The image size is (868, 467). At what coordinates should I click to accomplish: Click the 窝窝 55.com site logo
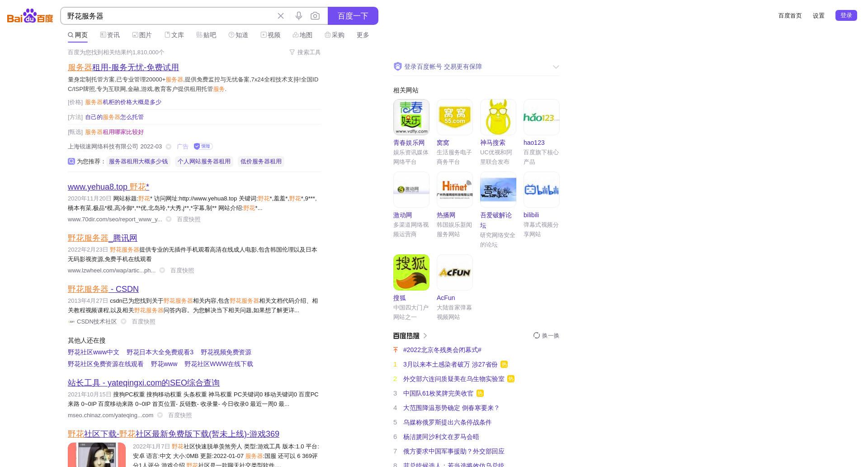[x=455, y=117]
